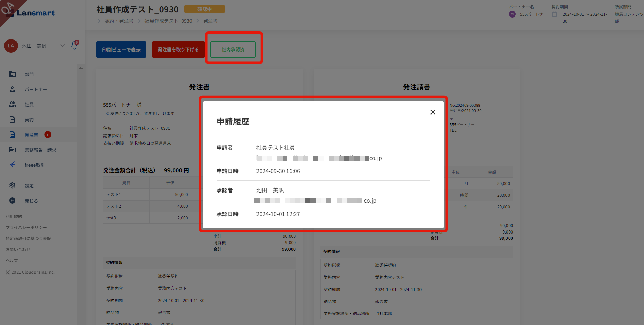Click the 555パートナー 様 recipient text
Image resolution: width=644 pixels, height=325 pixels.
click(122, 105)
